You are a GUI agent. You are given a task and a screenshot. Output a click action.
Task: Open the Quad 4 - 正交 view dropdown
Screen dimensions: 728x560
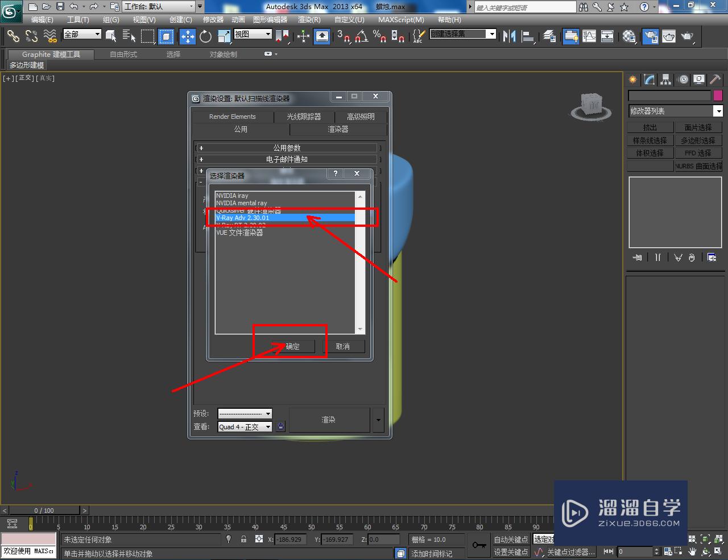coord(245,426)
